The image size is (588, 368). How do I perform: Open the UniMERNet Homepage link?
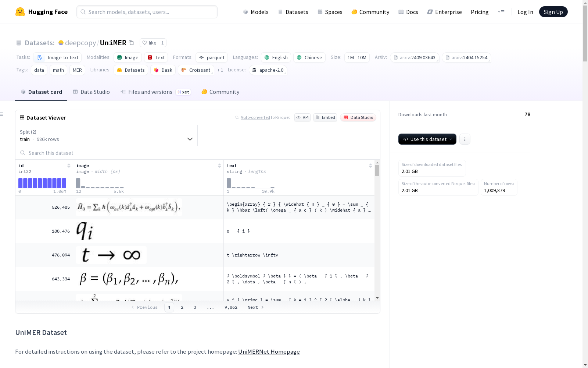coord(269,351)
